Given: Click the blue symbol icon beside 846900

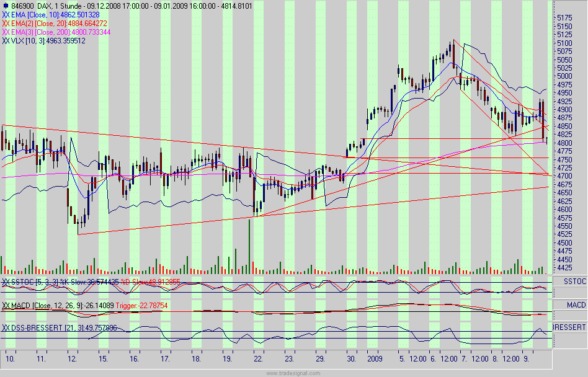Looking at the screenshot, I should pos(6,6).
